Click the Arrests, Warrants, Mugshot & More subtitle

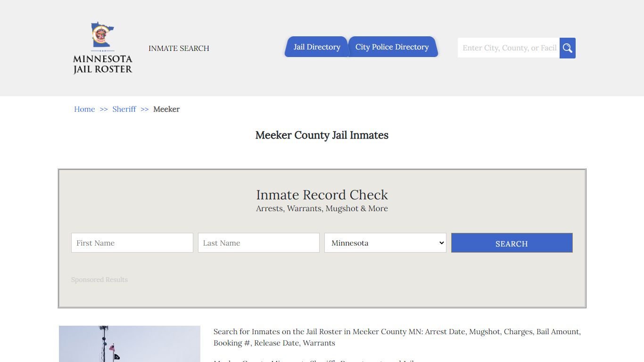322,208
